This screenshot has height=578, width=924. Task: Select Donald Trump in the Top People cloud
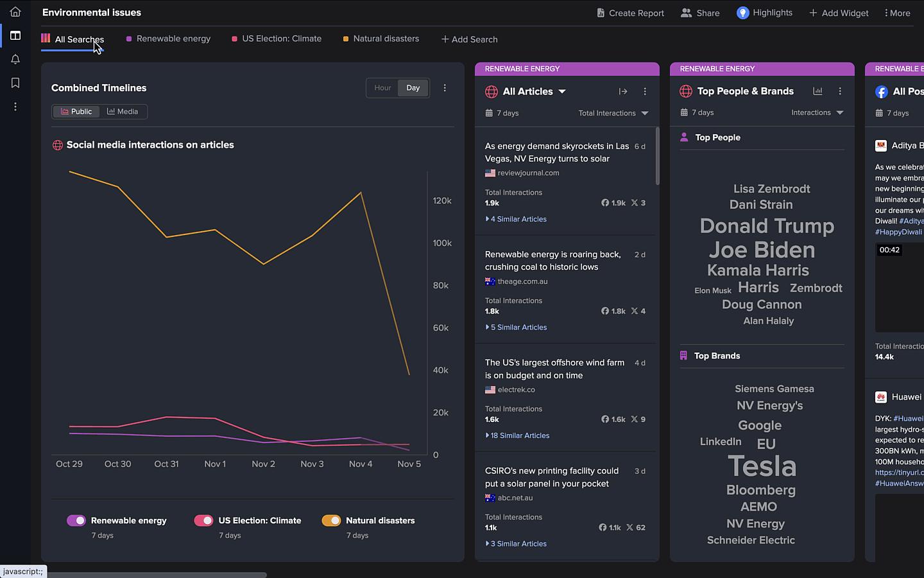click(767, 226)
